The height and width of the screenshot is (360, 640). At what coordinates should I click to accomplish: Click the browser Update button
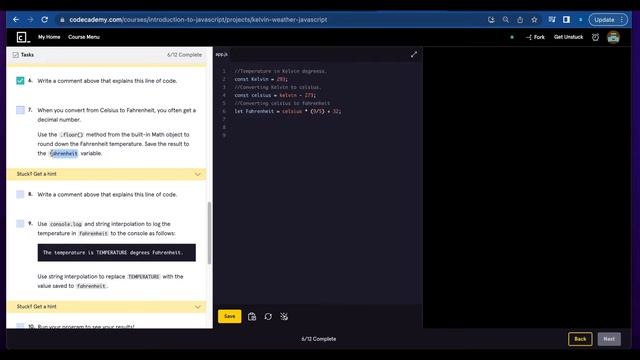click(608, 20)
